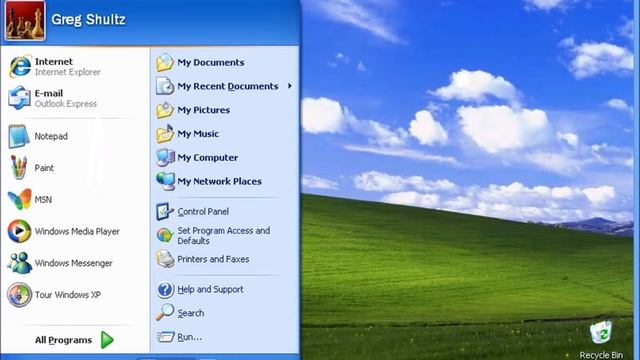640x360 pixels.
Task: Click the Run... text label
Action: pyautogui.click(x=189, y=337)
